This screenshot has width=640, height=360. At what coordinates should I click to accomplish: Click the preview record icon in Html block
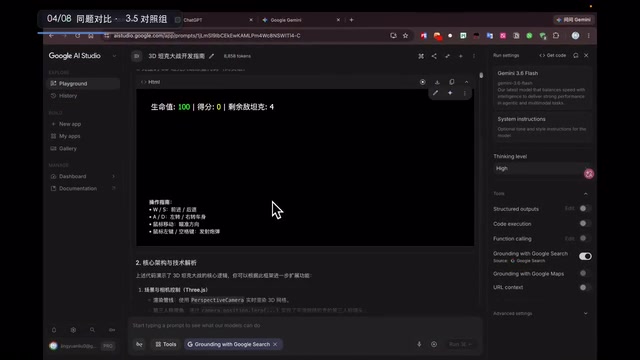click(422, 82)
